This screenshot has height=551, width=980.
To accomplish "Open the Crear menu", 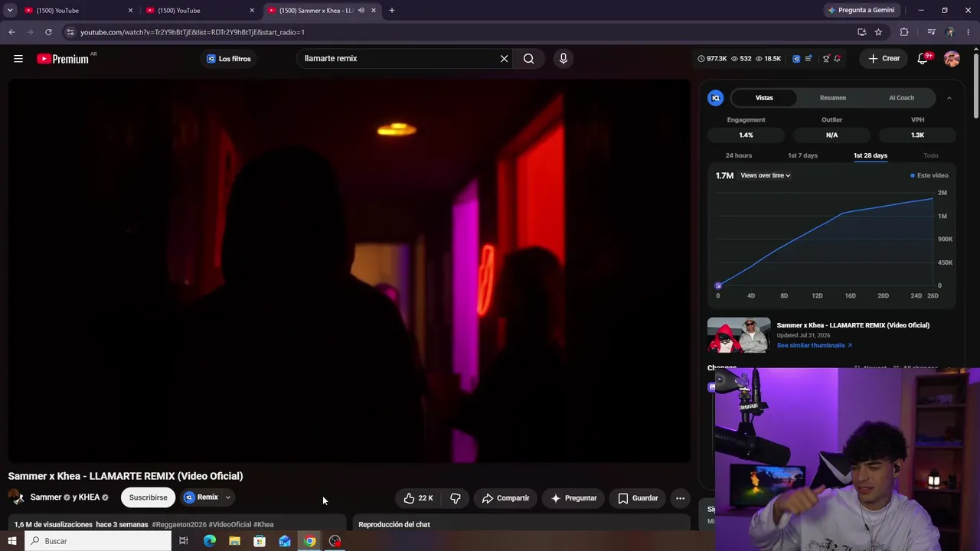I will [884, 58].
